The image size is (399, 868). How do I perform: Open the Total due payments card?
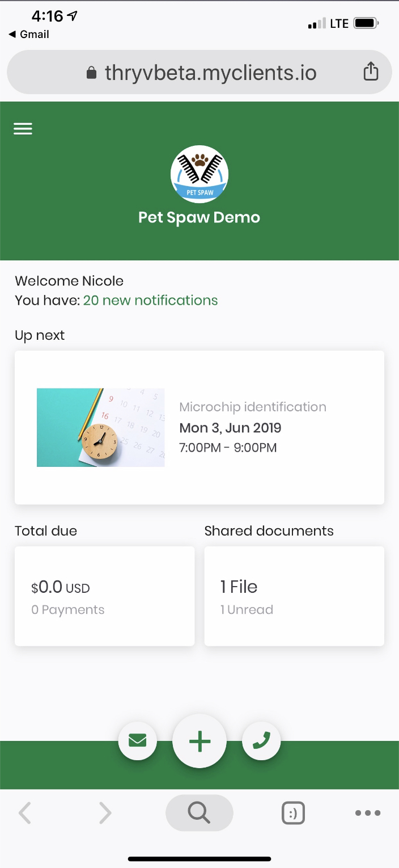pos(105,596)
